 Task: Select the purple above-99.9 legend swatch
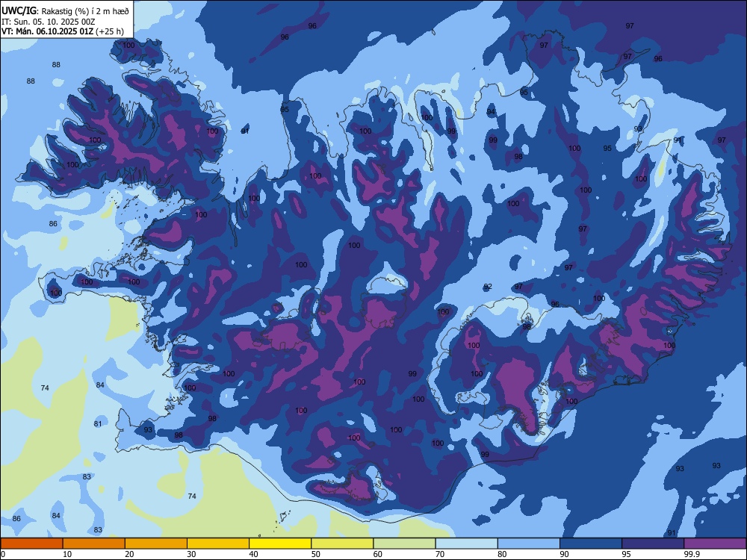click(715, 544)
